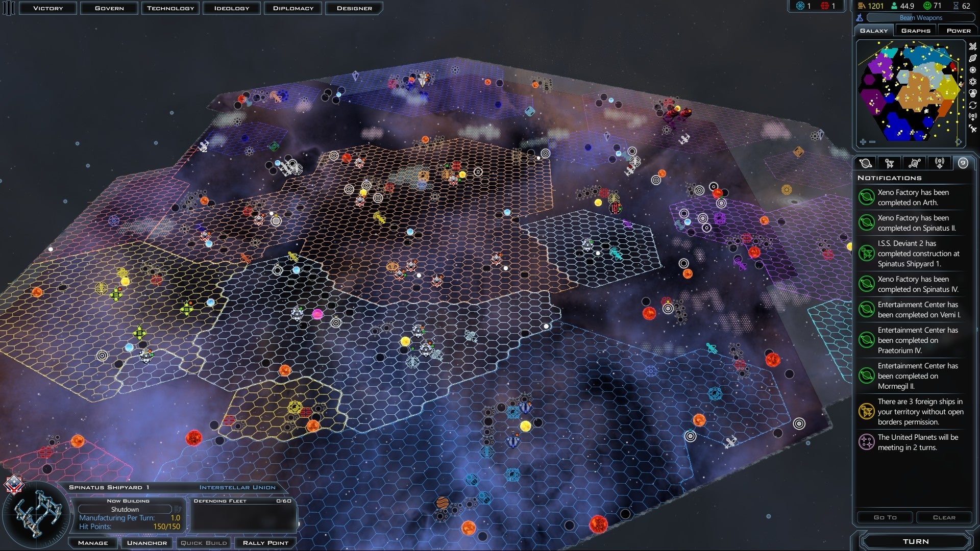Click the research flask icon

click(x=860, y=18)
